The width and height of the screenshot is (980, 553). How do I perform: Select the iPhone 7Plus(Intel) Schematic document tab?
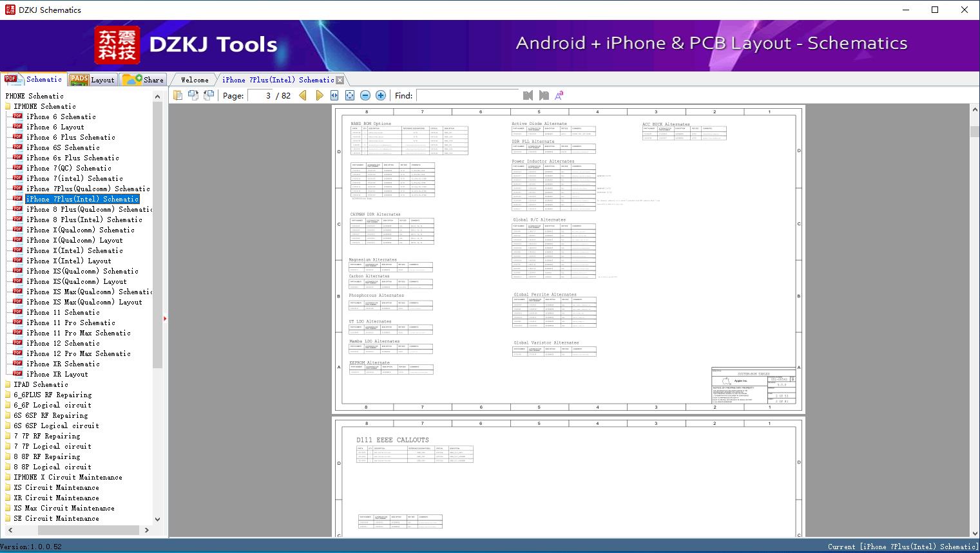tap(278, 80)
